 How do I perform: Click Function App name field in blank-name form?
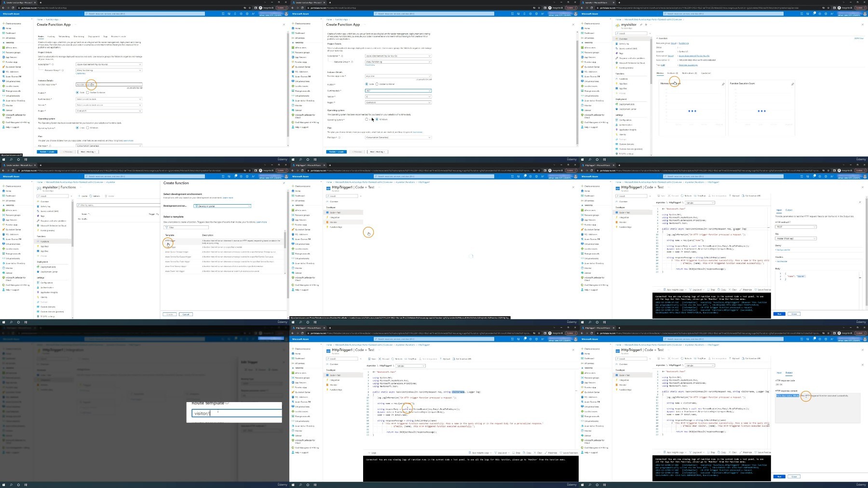(x=109, y=84)
